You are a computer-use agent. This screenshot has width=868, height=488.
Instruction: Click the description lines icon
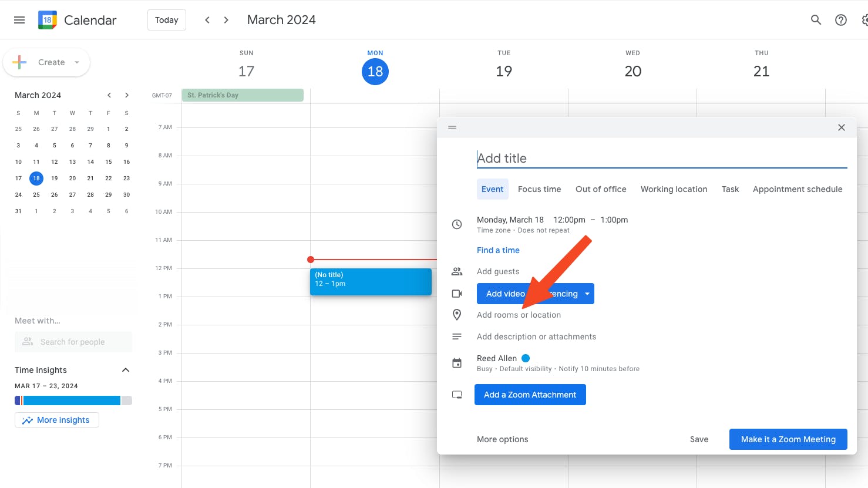(x=457, y=336)
